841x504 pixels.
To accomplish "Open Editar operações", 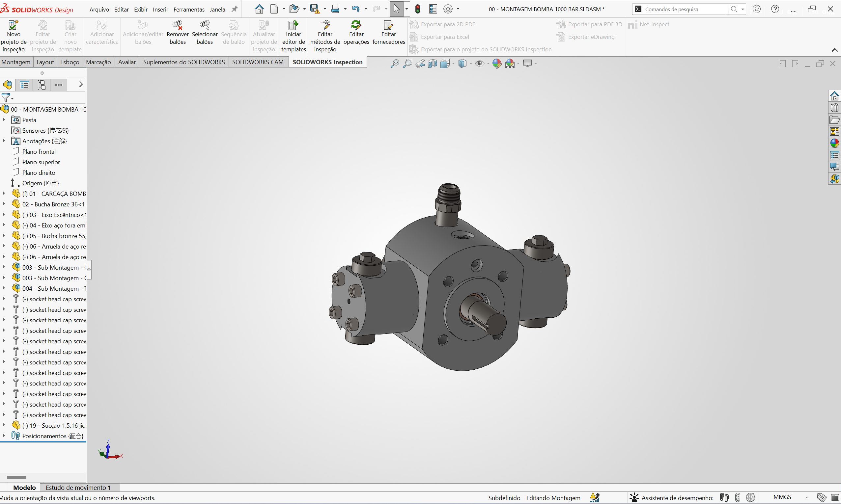I will [356, 33].
